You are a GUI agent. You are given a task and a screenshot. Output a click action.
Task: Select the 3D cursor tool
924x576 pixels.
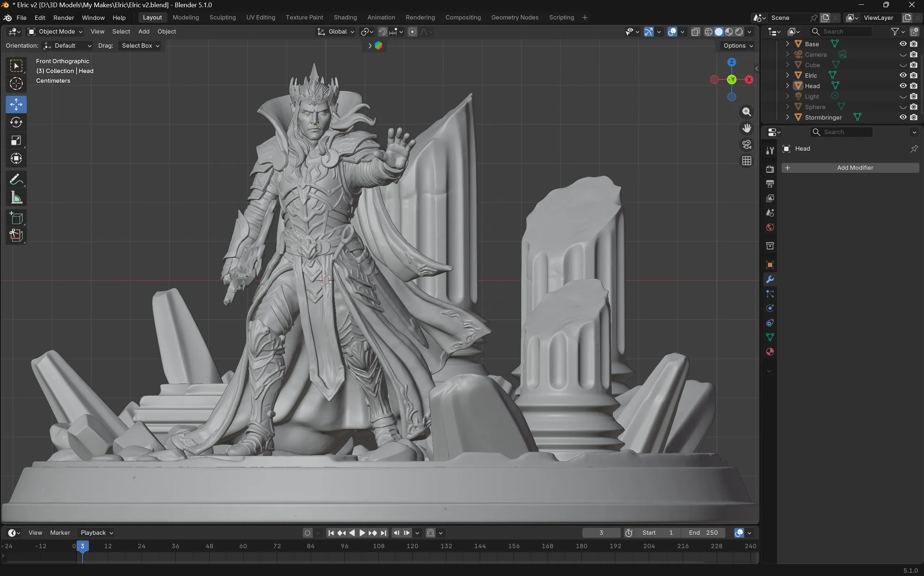pyautogui.click(x=16, y=83)
